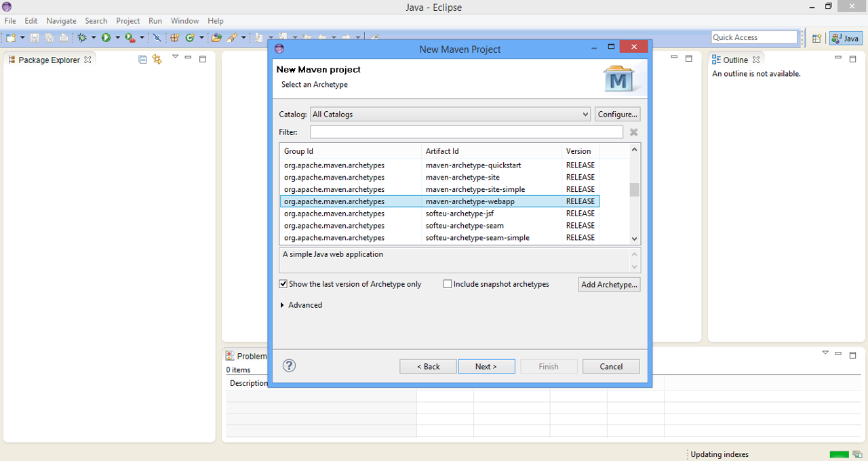Click the archetype list vertical scrollbar thumb

pos(635,189)
